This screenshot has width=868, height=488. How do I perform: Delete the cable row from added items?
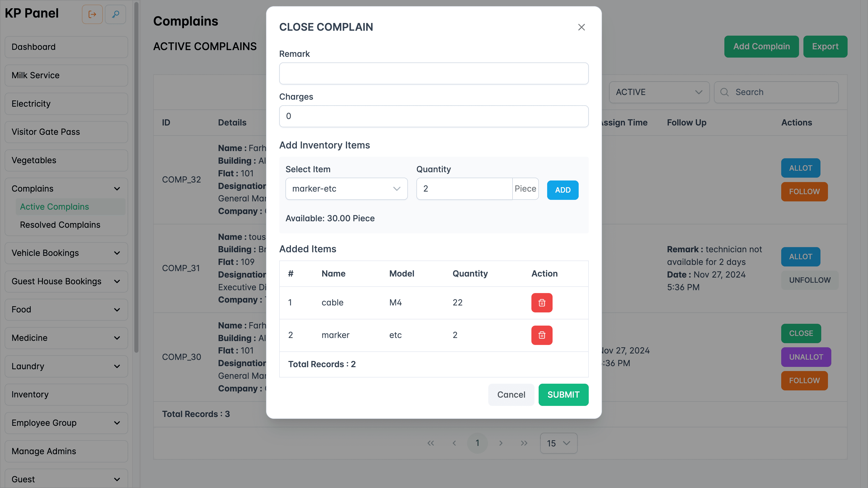(x=541, y=302)
